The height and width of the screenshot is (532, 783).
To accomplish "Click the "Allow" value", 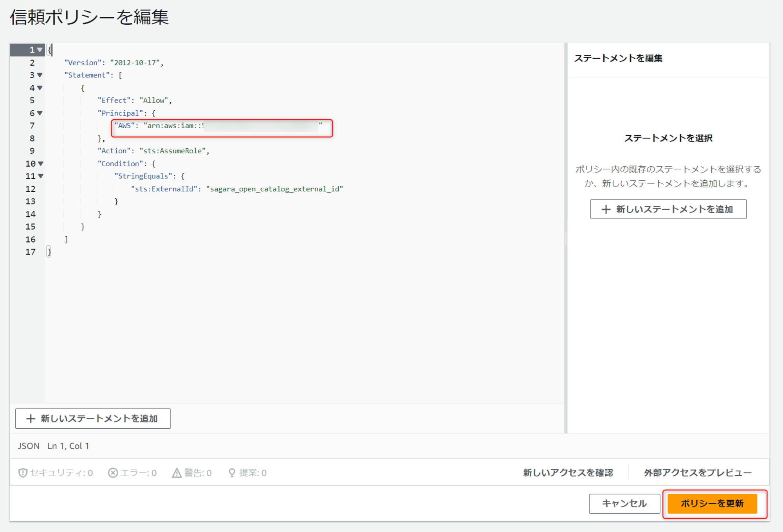I will coord(153,101).
